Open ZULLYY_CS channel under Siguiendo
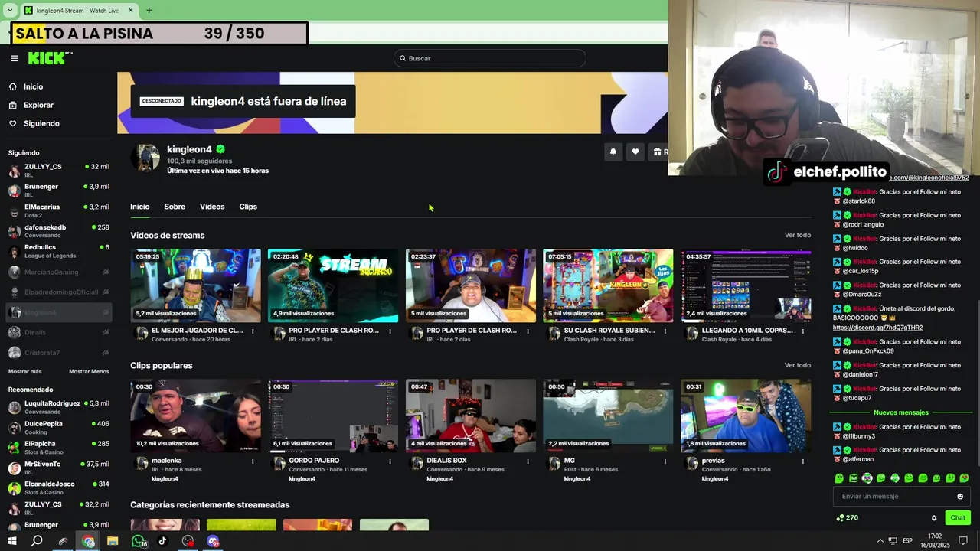This screenshot has width=980, height=551. 58,170
